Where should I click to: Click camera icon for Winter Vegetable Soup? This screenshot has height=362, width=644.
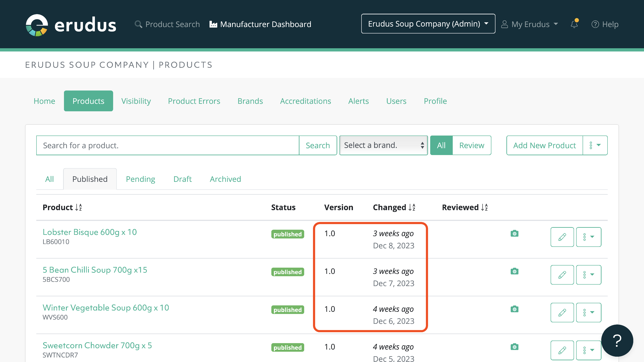[515, 309]
